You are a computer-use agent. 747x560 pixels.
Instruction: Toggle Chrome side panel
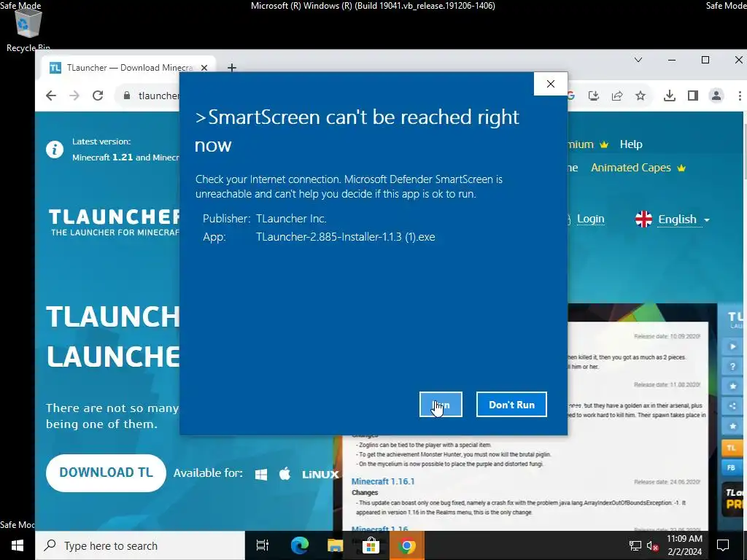[693, 96]
